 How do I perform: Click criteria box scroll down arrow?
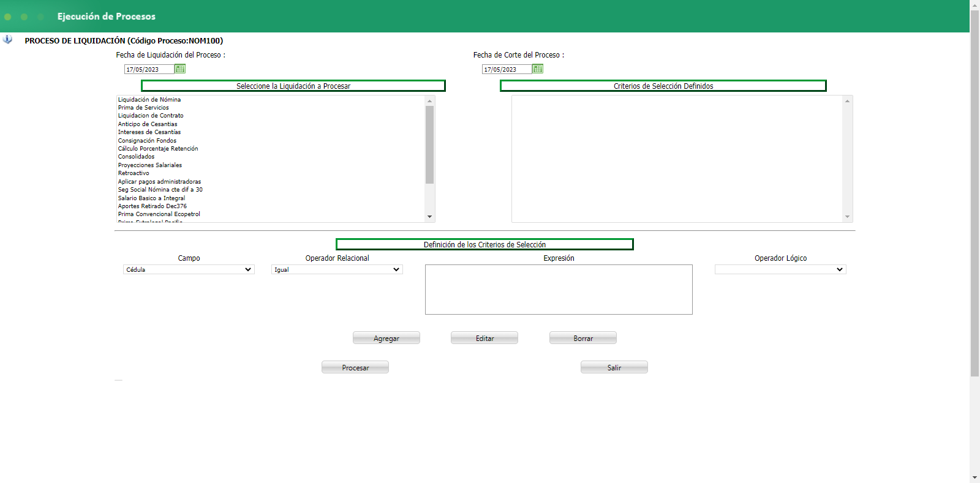[x=848, y=217]
